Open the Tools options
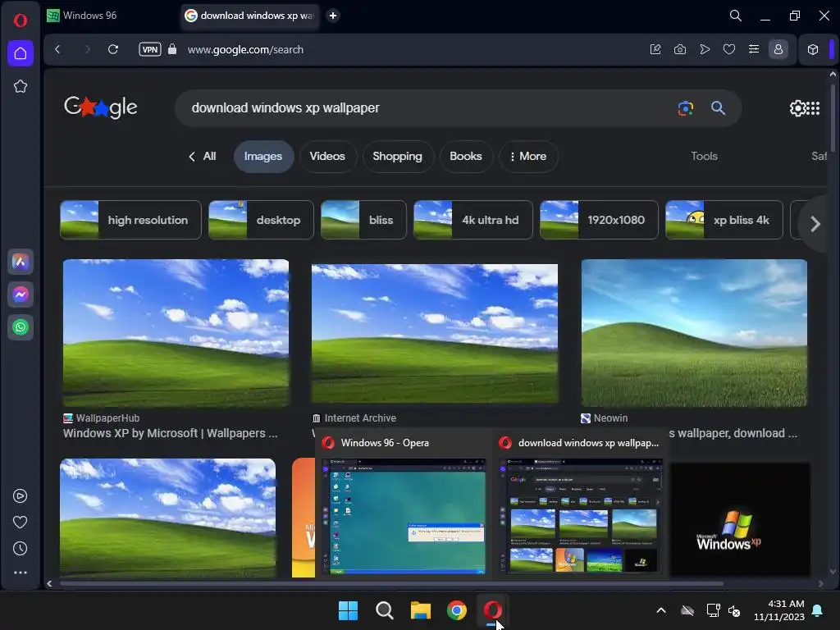Screen dimensions: 840x630 (704, 157)
